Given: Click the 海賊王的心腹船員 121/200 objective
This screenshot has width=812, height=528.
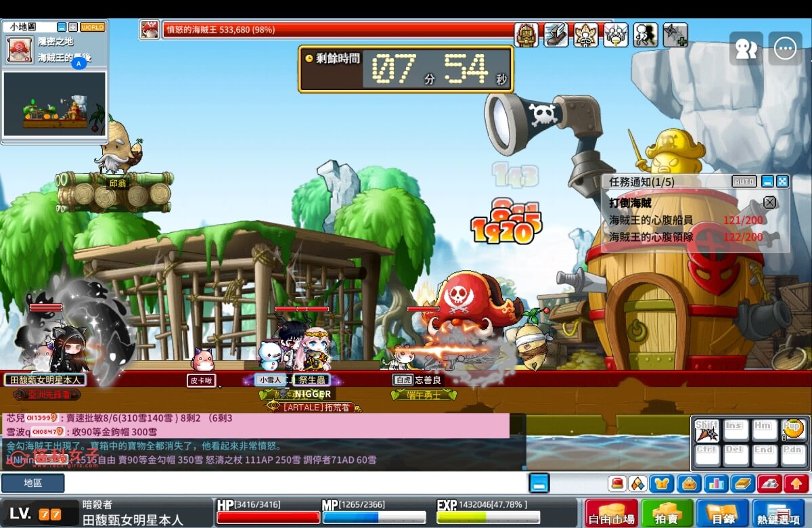Looking at the screenshot, I should (686, 220).
